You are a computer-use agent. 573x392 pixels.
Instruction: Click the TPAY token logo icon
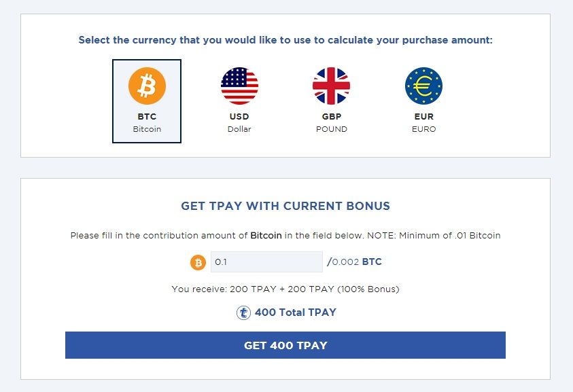click(243, 313)
